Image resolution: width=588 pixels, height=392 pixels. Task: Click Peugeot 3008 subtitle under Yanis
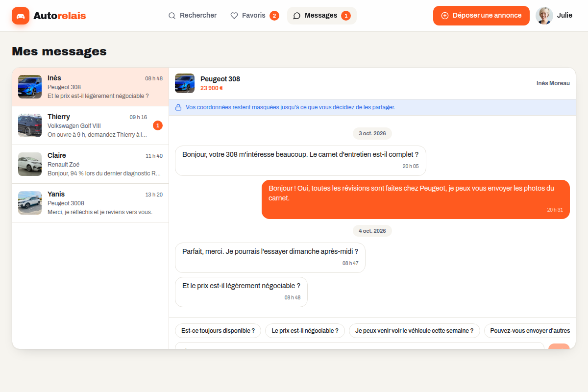66,203
